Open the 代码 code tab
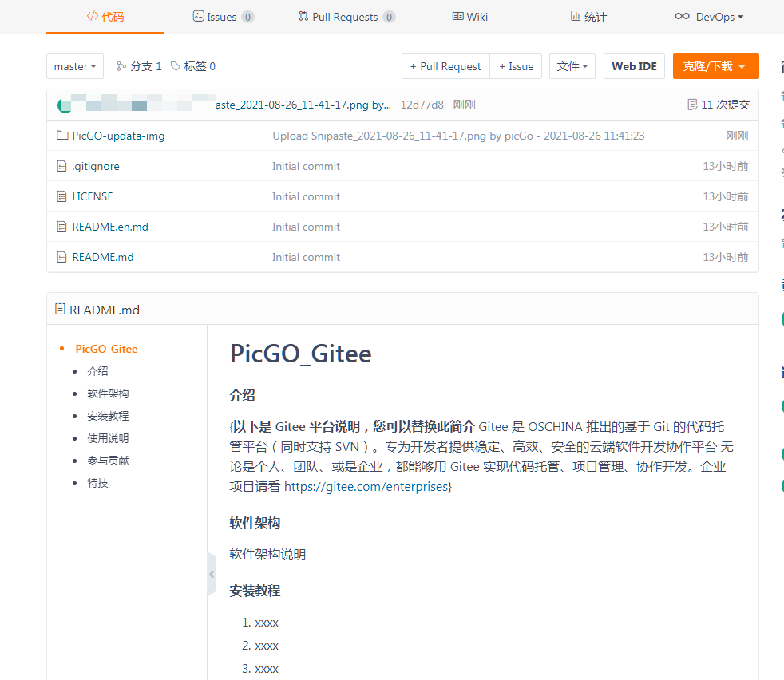The width and height of the screenshot is (784, 680). point(105,17)
